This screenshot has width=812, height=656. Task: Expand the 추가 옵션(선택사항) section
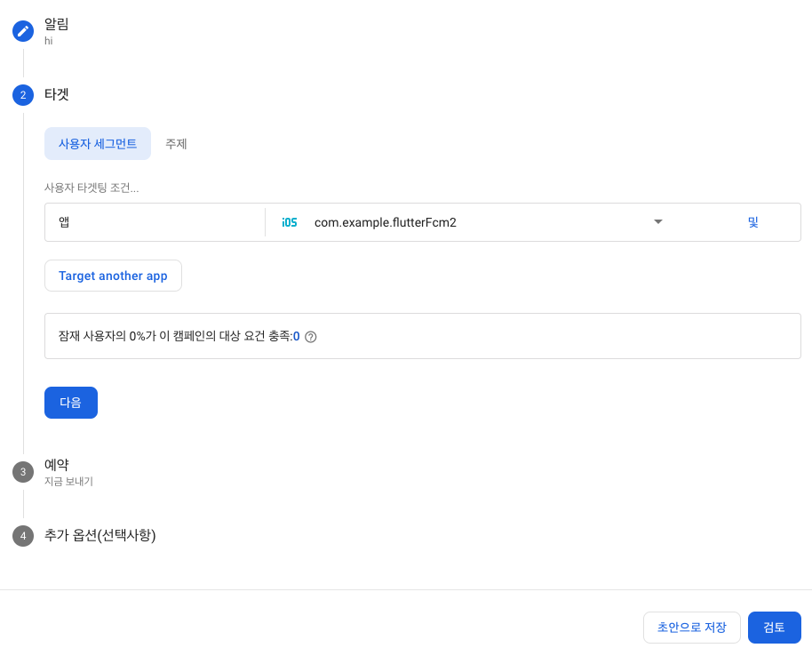100,535
